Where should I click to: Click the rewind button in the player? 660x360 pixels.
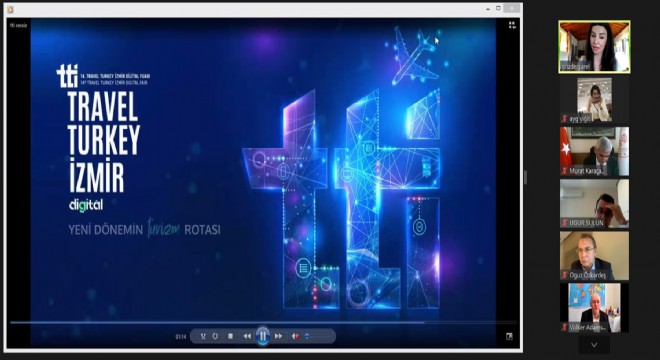click(247, 336)
